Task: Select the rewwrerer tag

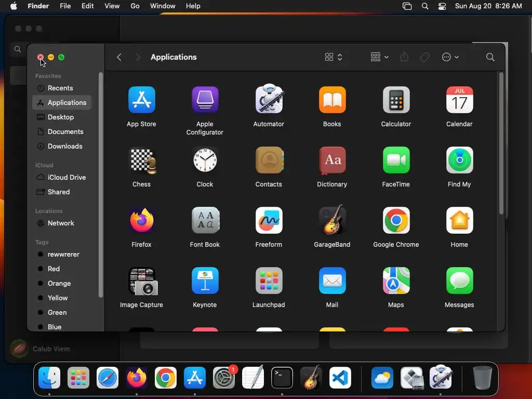Action: 62,255
